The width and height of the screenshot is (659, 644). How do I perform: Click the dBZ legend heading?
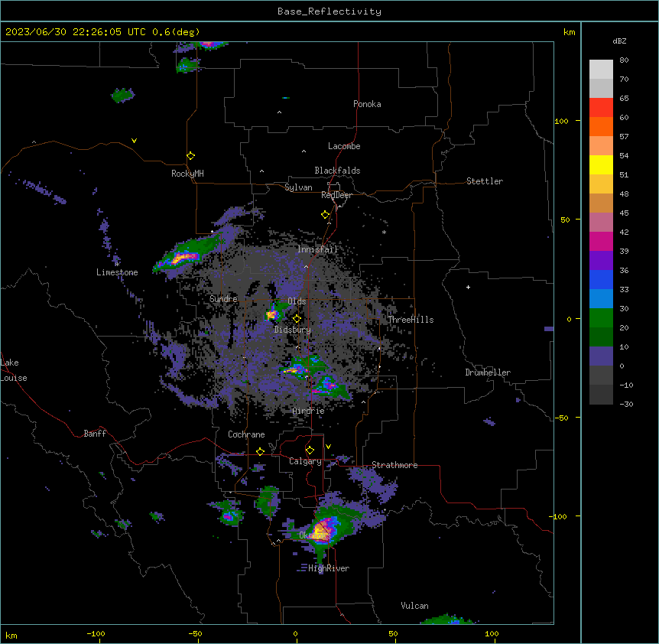click(619, 41)
